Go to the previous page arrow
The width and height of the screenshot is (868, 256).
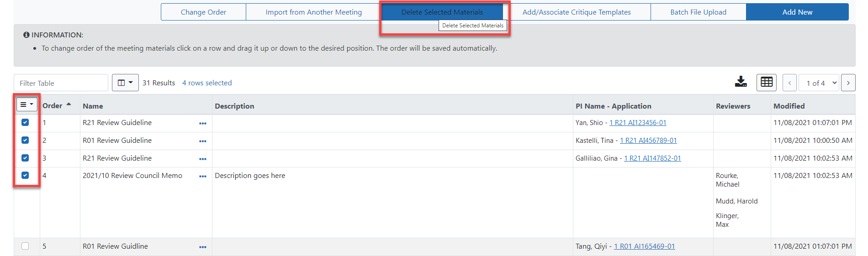pos(789,83)
